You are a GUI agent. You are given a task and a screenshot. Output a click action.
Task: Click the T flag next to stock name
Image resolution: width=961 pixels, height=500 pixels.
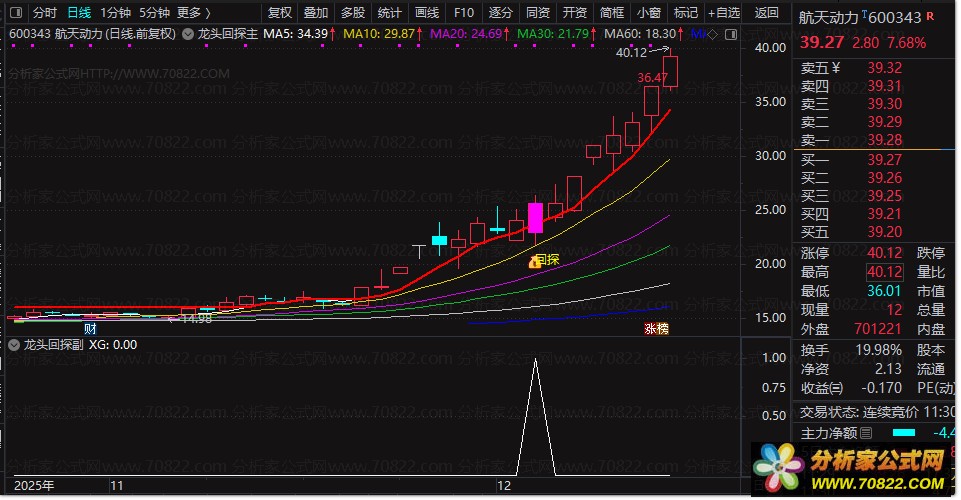point(864,13)
